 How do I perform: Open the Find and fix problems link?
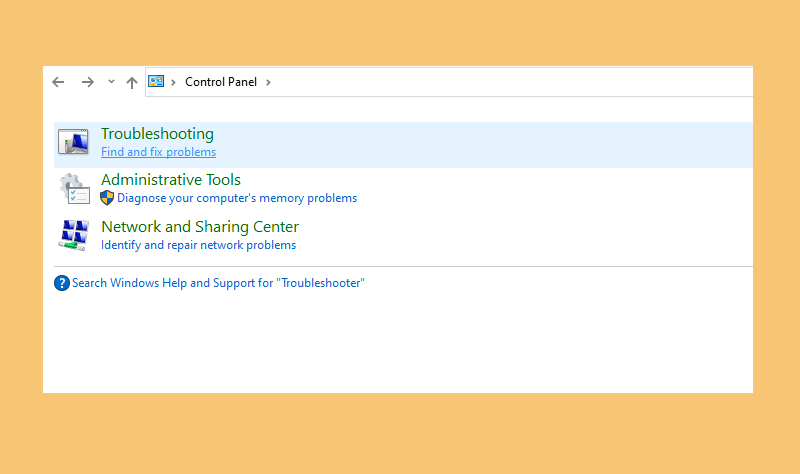click(x=158, y=152)
